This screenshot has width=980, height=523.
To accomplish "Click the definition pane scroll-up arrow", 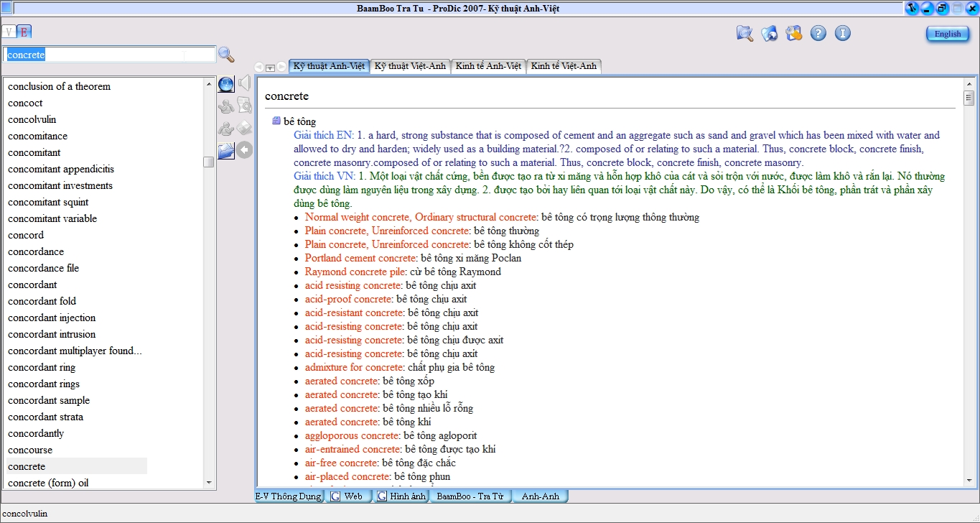I will (969, 83).
